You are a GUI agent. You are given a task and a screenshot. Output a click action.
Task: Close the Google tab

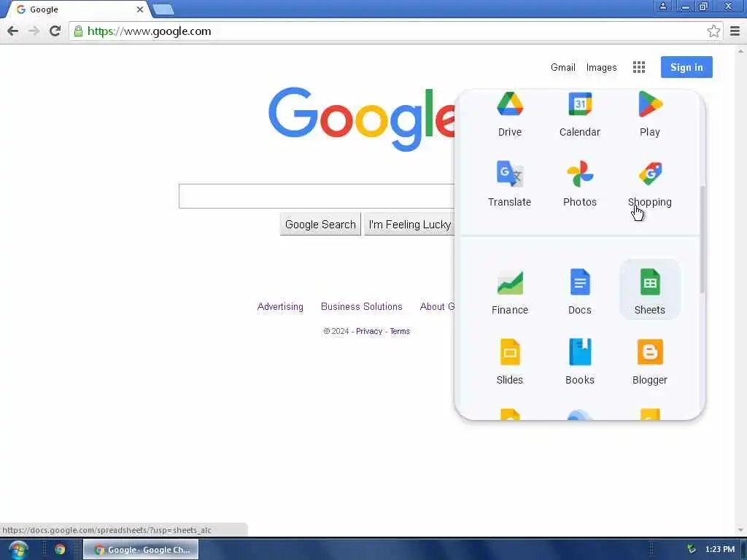click(139, 9)
